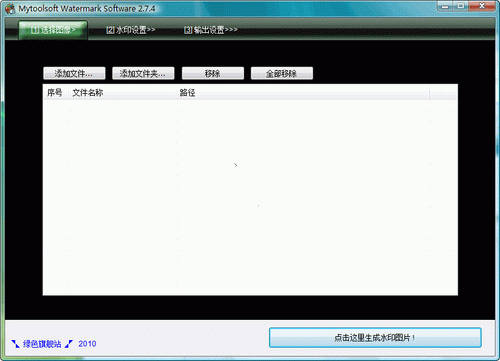This screenshot has width=500, height=361.
Task: Click 点击这里生成水印图片 button
Action: point(375,338)
